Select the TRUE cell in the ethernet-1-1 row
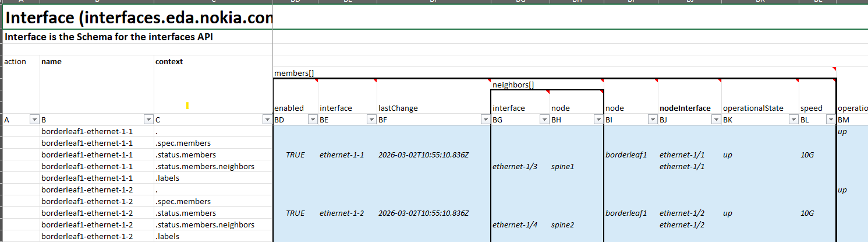The height and width of the screenshot is (242, 868). [295, 155]
